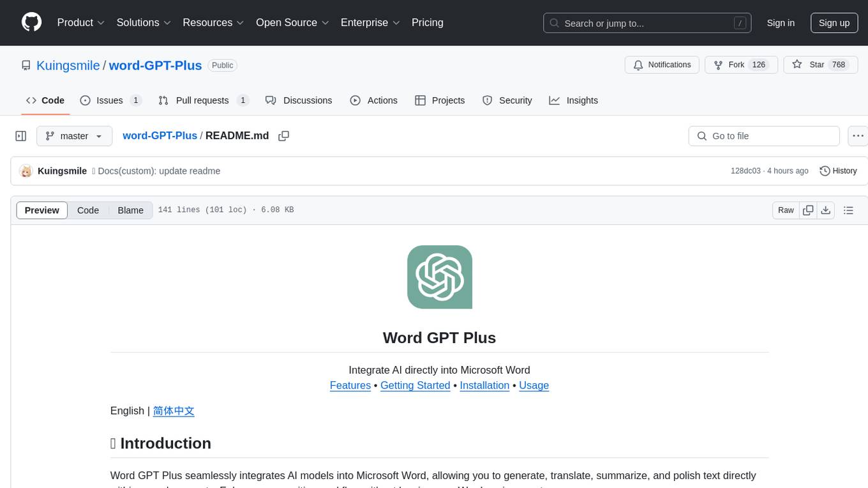
Task: Switch to the Code tab
Action: click(45, 100)
